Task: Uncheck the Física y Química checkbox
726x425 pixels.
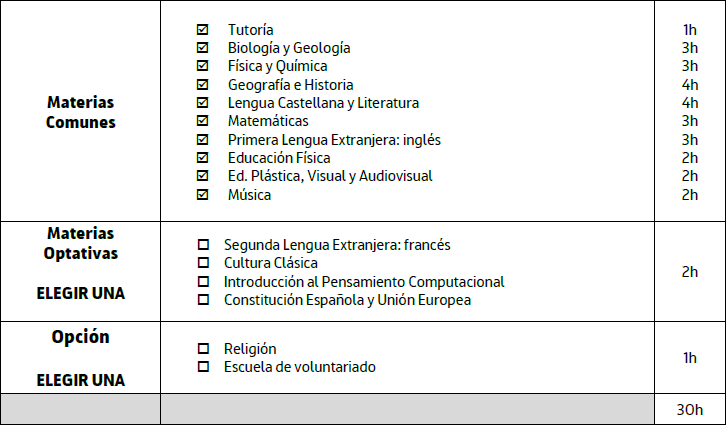Action: point(203,66)
